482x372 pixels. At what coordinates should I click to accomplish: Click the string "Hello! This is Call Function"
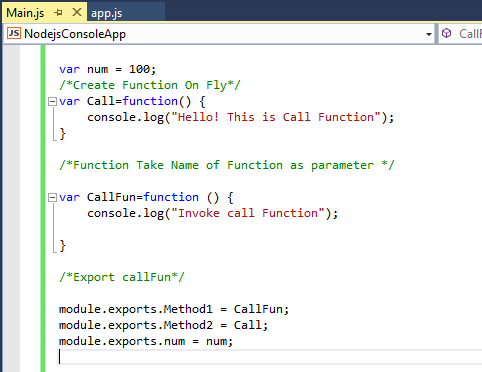(276, 117)
